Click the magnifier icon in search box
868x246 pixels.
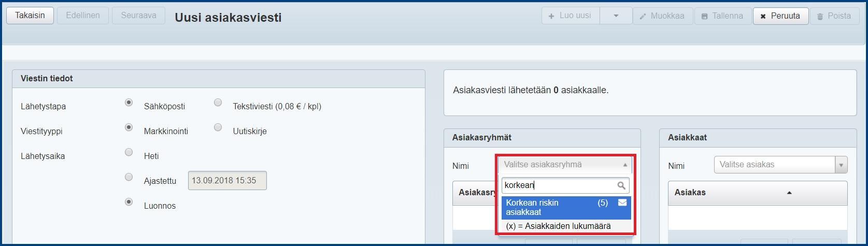621,185
